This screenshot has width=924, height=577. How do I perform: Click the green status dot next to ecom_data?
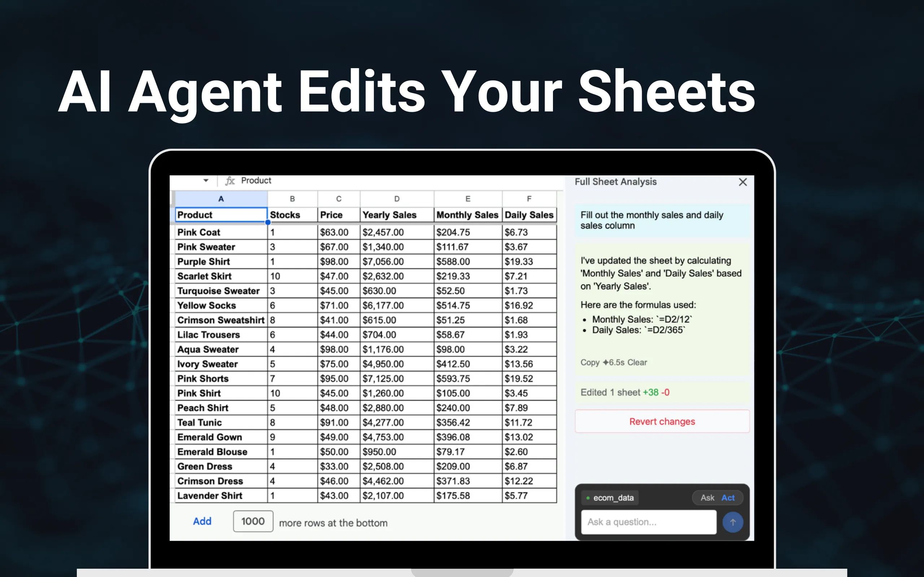588,497
